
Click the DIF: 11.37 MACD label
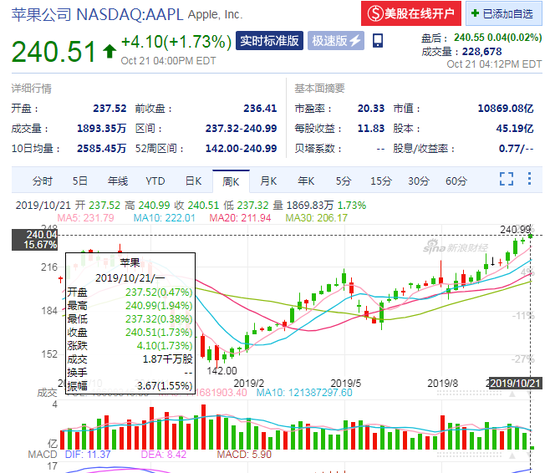point(88,454)
